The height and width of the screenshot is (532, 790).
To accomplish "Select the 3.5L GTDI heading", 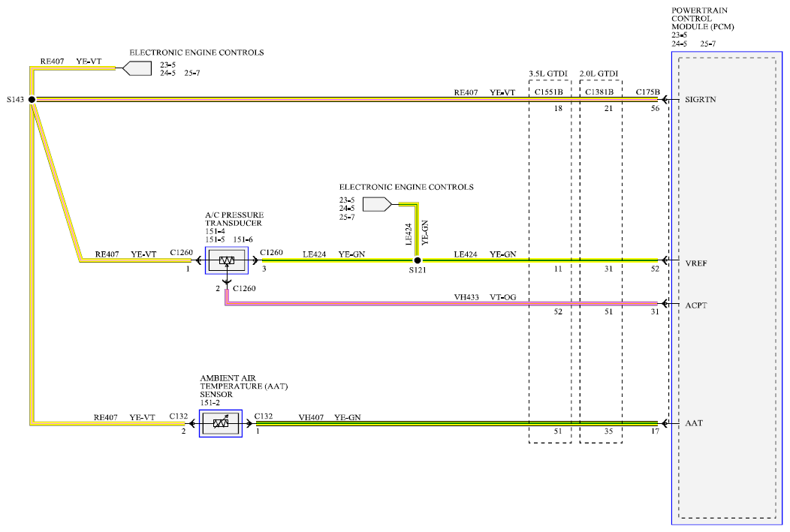I will point(548,74).
